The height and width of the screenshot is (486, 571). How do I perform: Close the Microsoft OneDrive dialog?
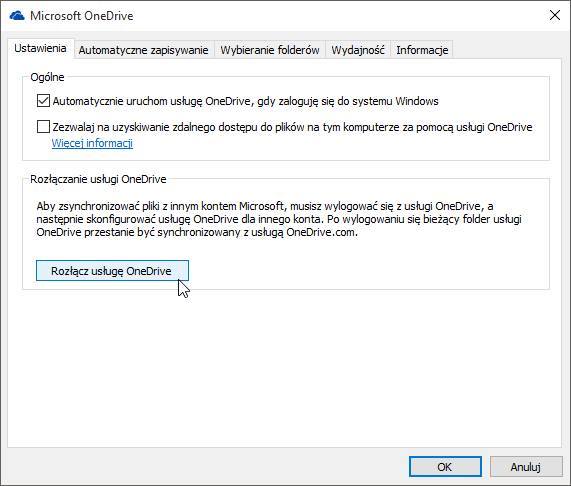555,15
